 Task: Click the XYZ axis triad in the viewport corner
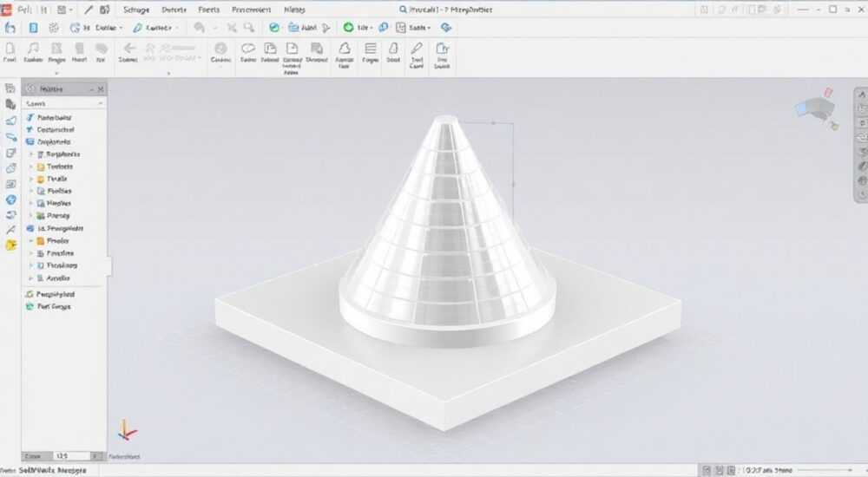click(x=127, y=430)
